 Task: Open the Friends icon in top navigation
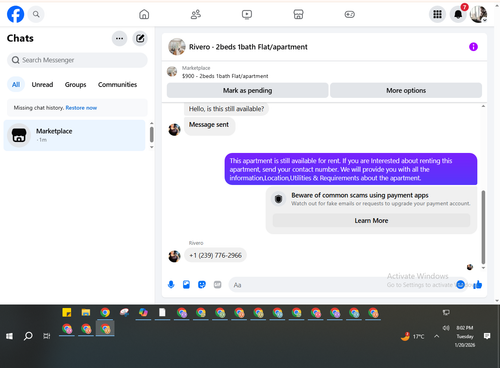[x=196, y=14]
